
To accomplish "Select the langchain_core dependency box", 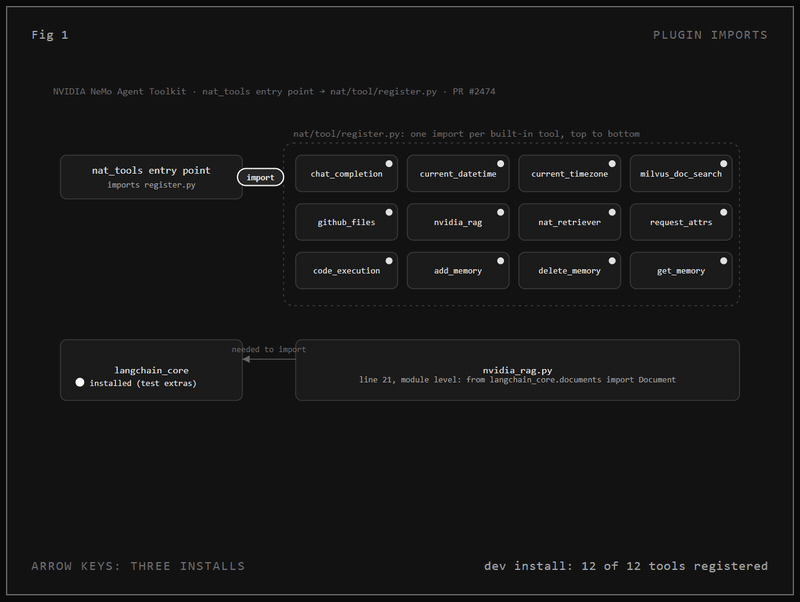I will click(151, 370).
